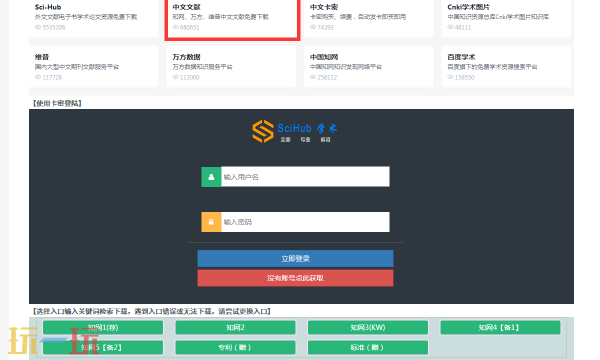Click the 国内大型中文期刊文献服务平台 description
Image resolution: width=600 pixels, height=360 pixels.
tap(77, 67)
